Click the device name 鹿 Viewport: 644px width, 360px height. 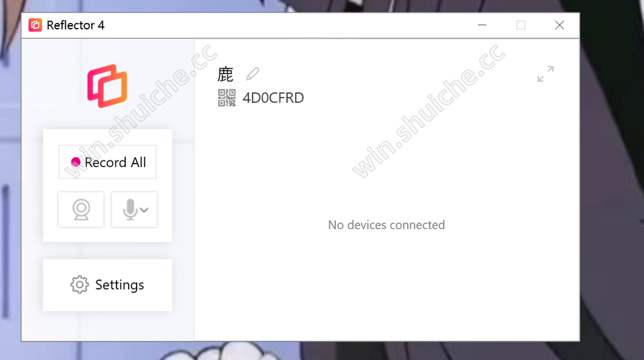pyautogui.click(x=225, y=74)
